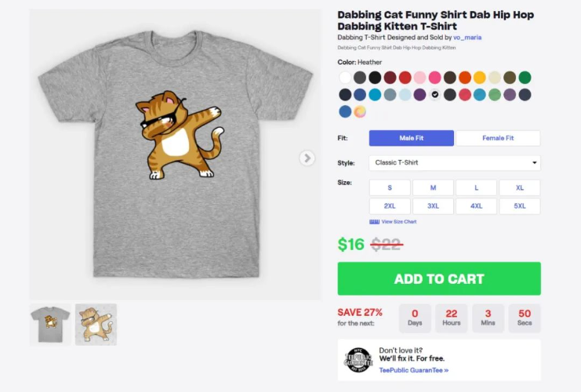The height and width of the screenshot is (392, 581).
Task: Select the hot pink color swatch
Action: coord(435,78)
